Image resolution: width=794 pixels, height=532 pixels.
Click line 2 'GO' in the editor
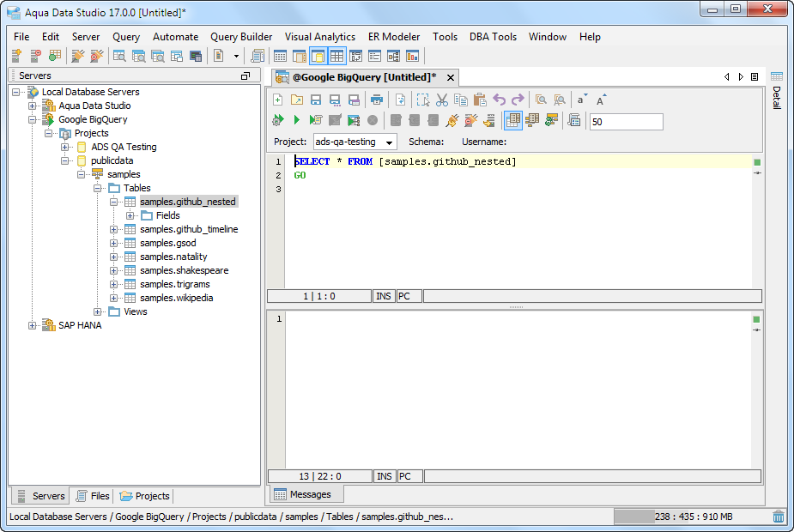click(x=300, y=175)
